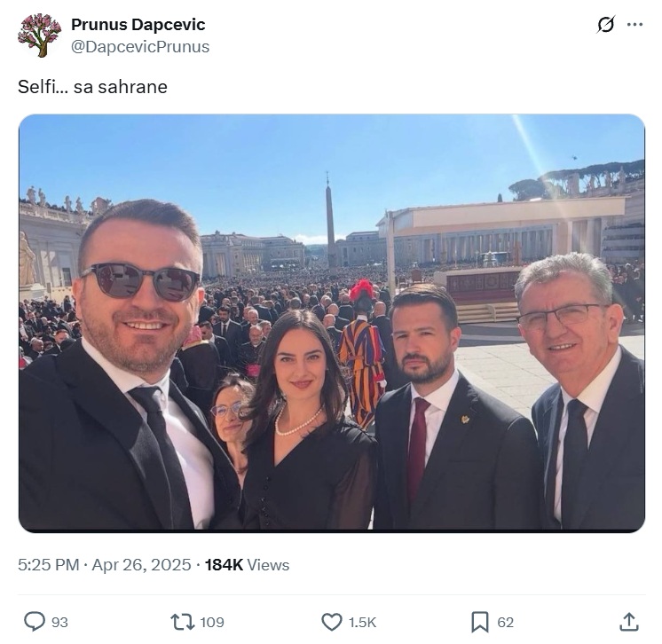Open the St. Peter's Square selfie photo
Screen dimensions: 662x644
(x=331, y=323)
